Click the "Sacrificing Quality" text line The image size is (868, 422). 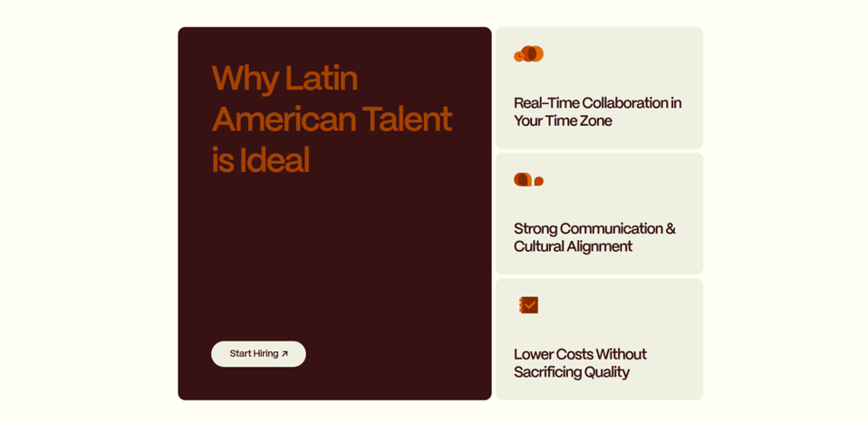pyautogui.click(x=572, y=371)
